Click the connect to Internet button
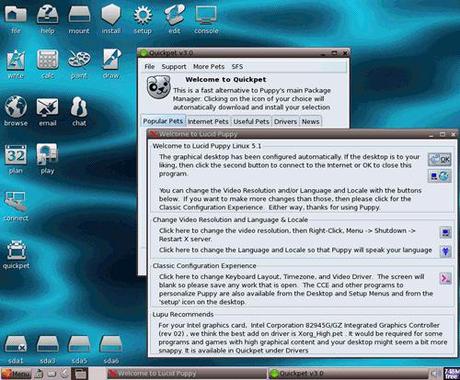 click(440, 176)
